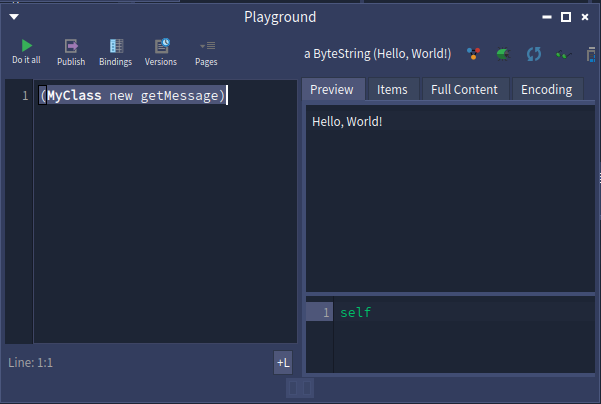
Task: Click the green bug debug icon
Action: (x=504, y=52)
